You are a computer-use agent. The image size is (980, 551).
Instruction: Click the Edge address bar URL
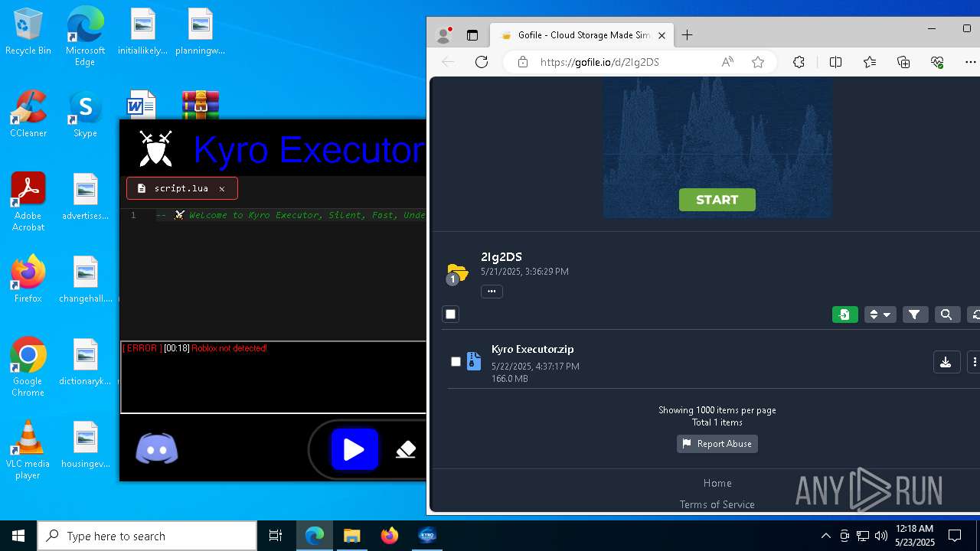coord(599,62)
